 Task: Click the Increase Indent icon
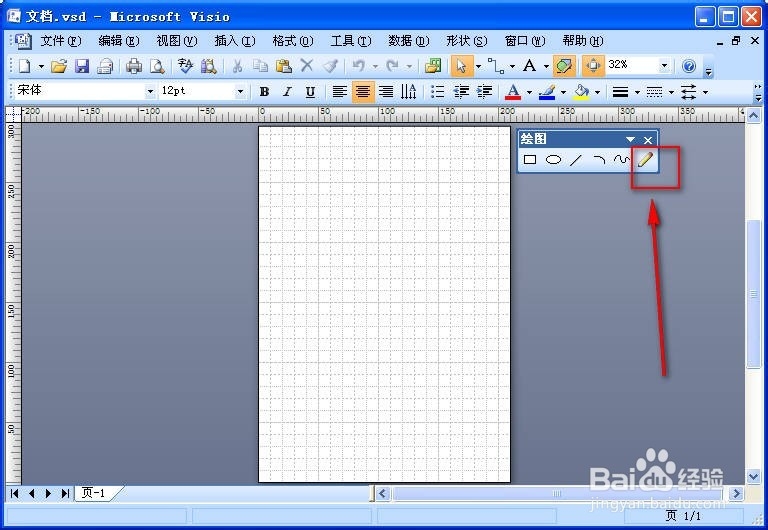pos(484,92)
